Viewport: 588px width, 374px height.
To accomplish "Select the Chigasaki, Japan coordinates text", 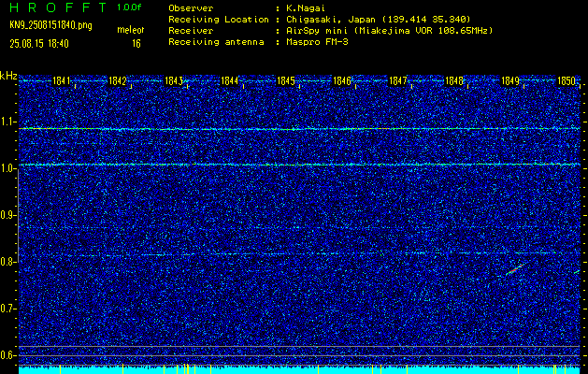I will coord(379,19).
